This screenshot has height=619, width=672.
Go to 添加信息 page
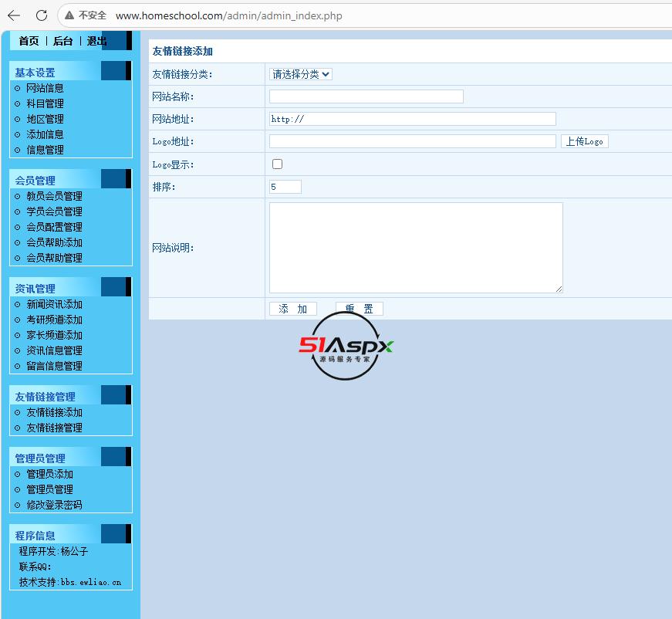coord(45,134)
